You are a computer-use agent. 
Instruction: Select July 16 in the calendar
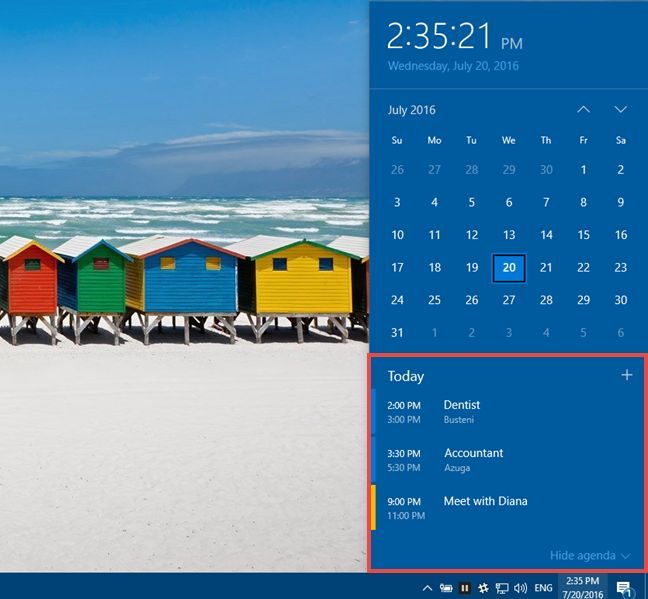tap(620, 235)
